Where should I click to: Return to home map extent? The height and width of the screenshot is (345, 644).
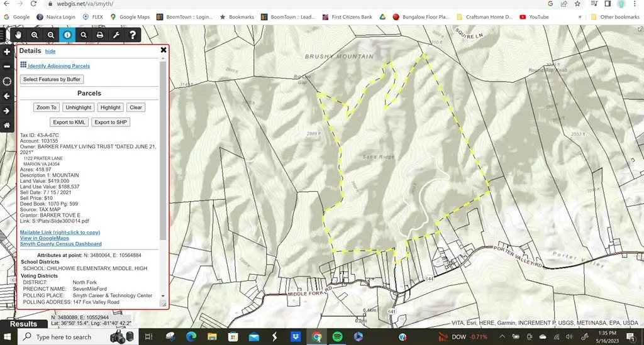click(x=7, y=125)
